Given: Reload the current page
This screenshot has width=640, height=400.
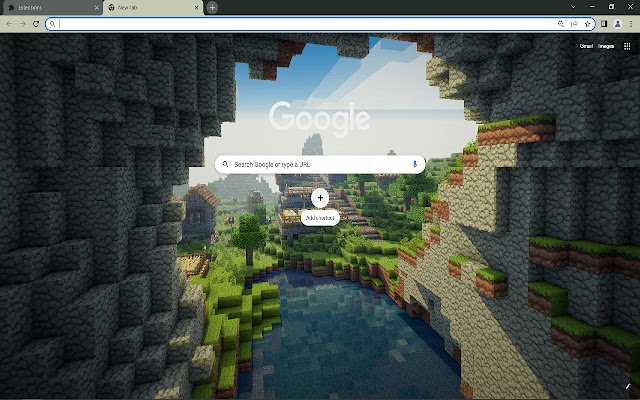Looking at the screenshot, I should pyautogui.click(x=36, y=24).
